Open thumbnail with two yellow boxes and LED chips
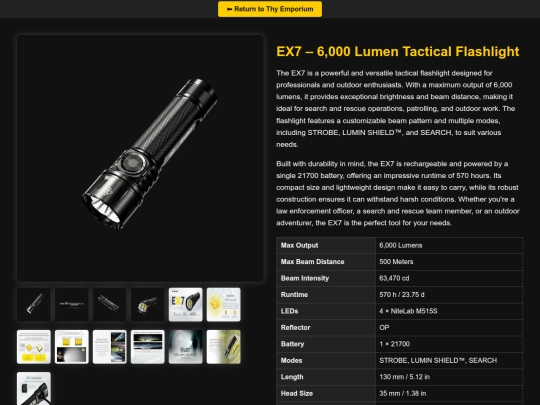 point(34,347)
